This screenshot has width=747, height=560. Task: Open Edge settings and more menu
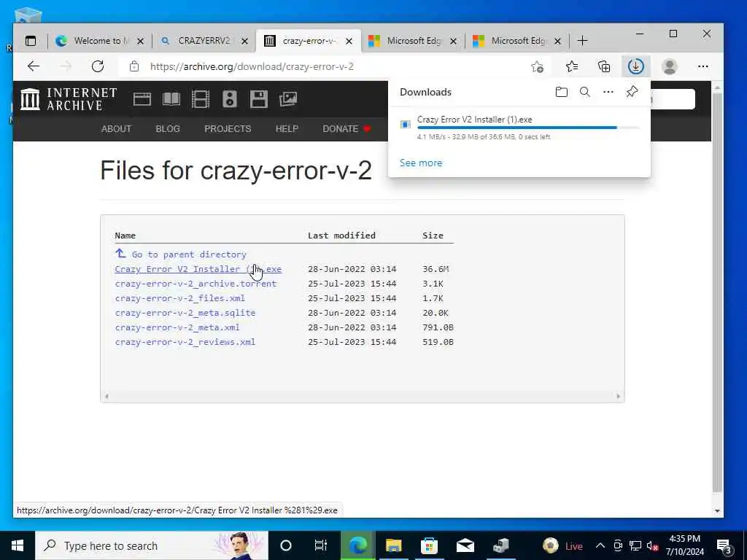tap(703, 66)
